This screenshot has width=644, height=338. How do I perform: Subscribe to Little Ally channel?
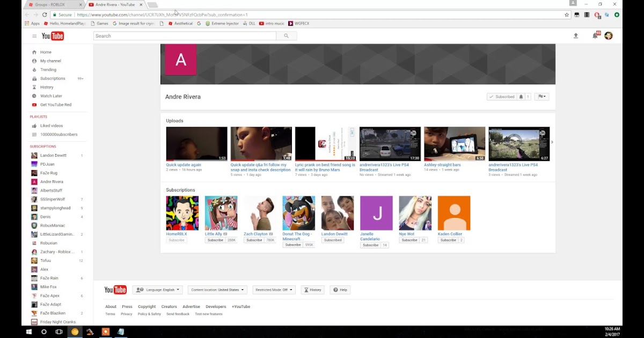pos(215,240)
